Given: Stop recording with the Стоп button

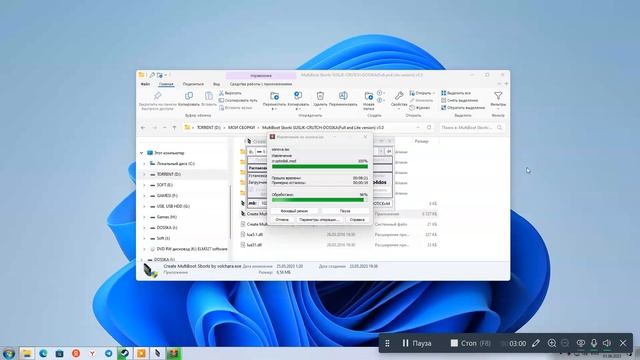Looking at the screenshot, I should [470, 343].
